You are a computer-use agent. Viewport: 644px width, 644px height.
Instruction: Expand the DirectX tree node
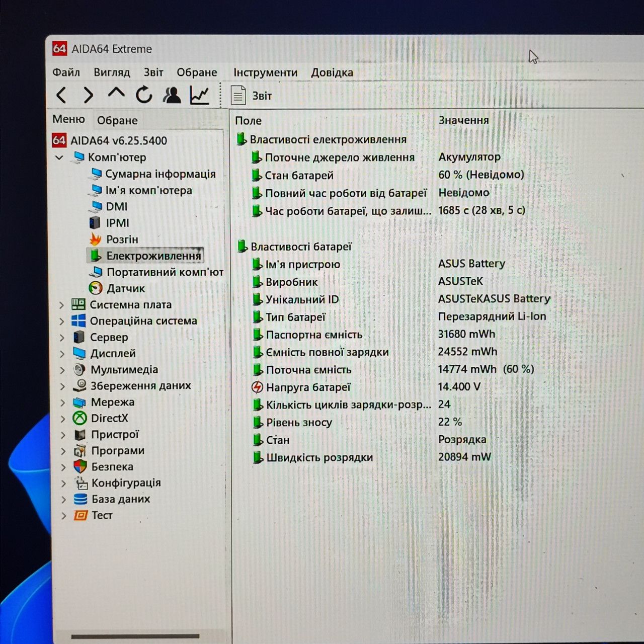(62, 419)
